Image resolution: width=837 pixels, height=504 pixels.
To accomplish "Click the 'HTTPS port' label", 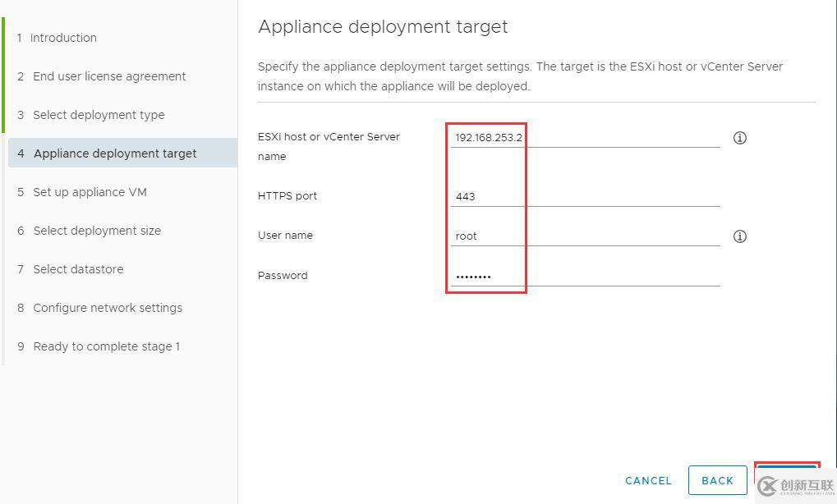I will [x=287, y=195].
